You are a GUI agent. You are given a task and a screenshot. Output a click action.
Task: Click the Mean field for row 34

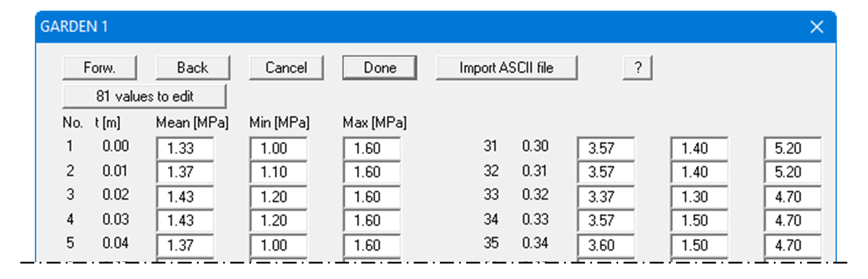pyautogui.click(x=606, y=220)
